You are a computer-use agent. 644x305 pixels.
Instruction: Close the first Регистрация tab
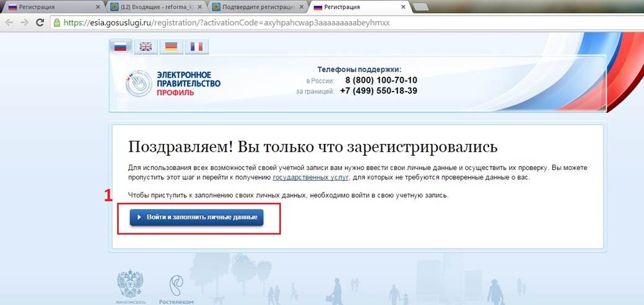click(98, 7)
